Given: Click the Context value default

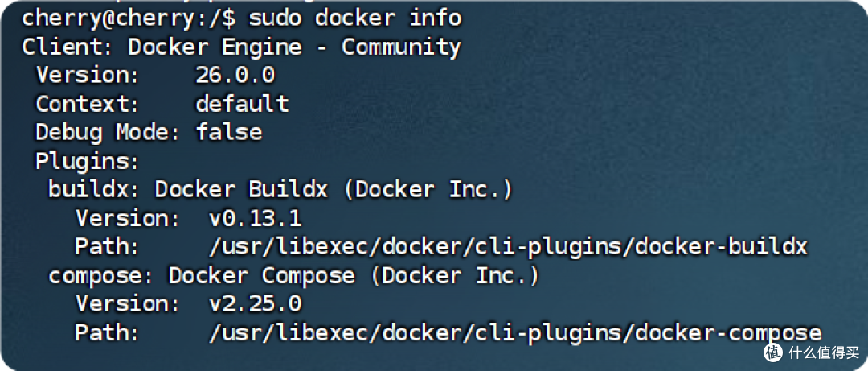Looking at the screenshot, I should 241,104.
